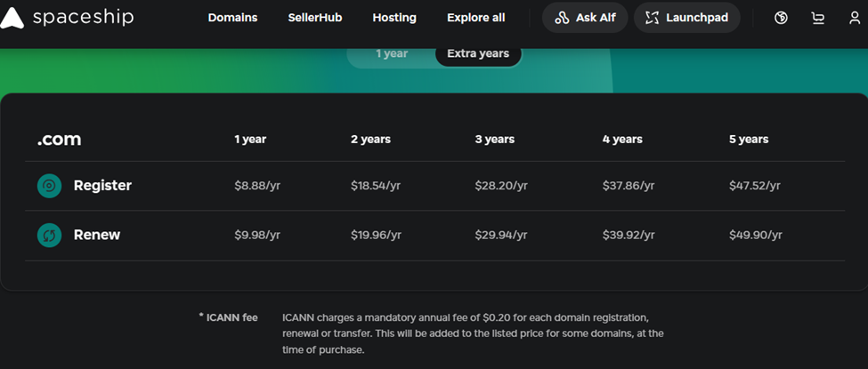The width and height of the screenshot is (868, 369).
Task: Click the * ICANN fee label
Action: 228,317
